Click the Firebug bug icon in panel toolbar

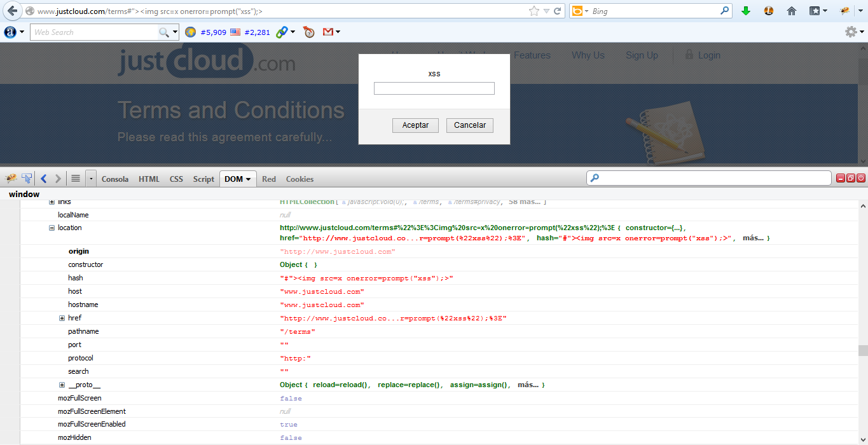(11, 179)
